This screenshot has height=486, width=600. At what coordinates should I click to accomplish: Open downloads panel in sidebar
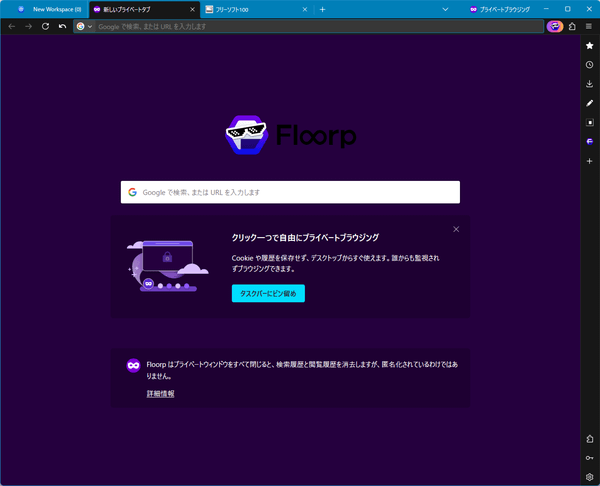click(590, 84)
